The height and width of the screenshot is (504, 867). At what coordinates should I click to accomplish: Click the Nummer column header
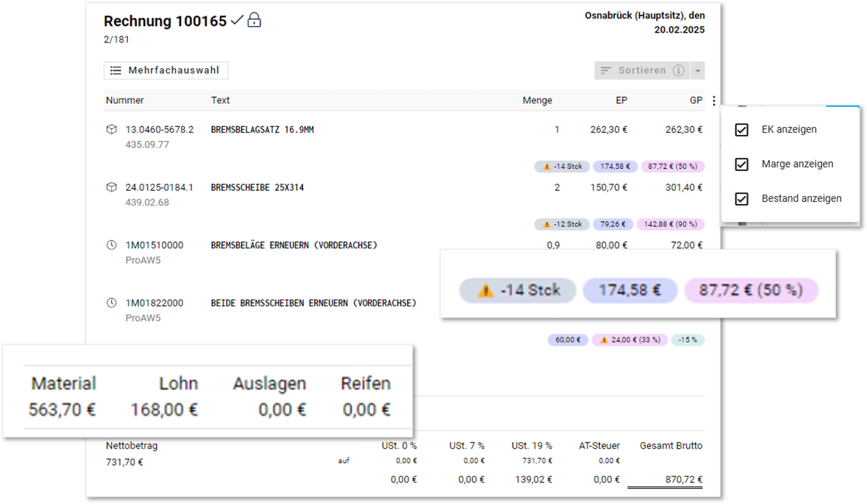pos(125,100)
